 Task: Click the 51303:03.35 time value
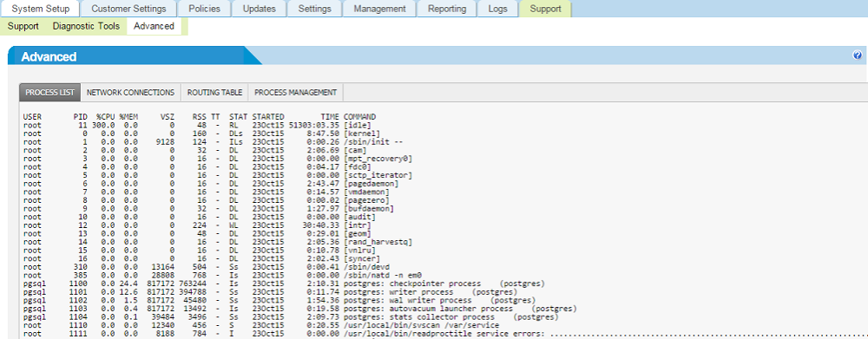314,126
